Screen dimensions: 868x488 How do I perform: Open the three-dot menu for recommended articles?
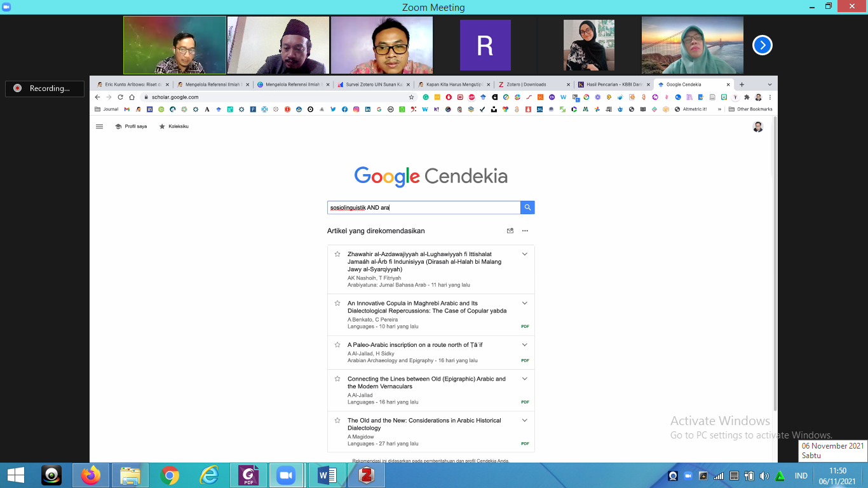525,231
